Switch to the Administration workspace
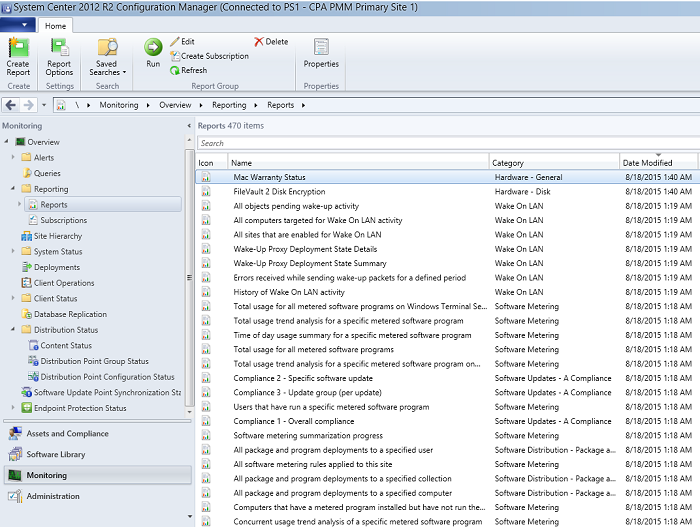The height and width of the screenshot is (527, 700). pos(97,496)
